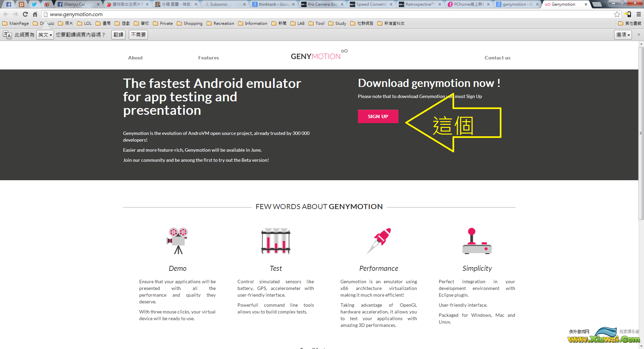The height and width of the screenshot is (349, 644).
Task: Expand the 英文 language dropdown
Action: click(45, 35)
